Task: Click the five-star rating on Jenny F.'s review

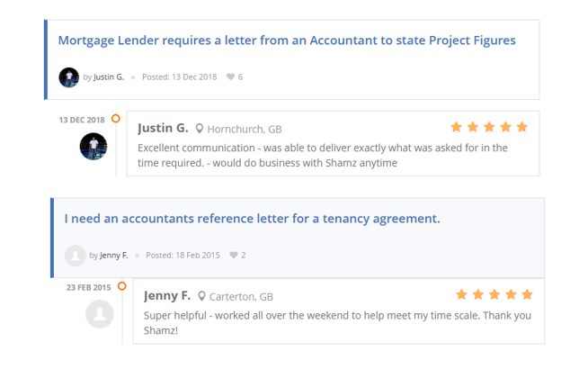Action: point(494,294)
